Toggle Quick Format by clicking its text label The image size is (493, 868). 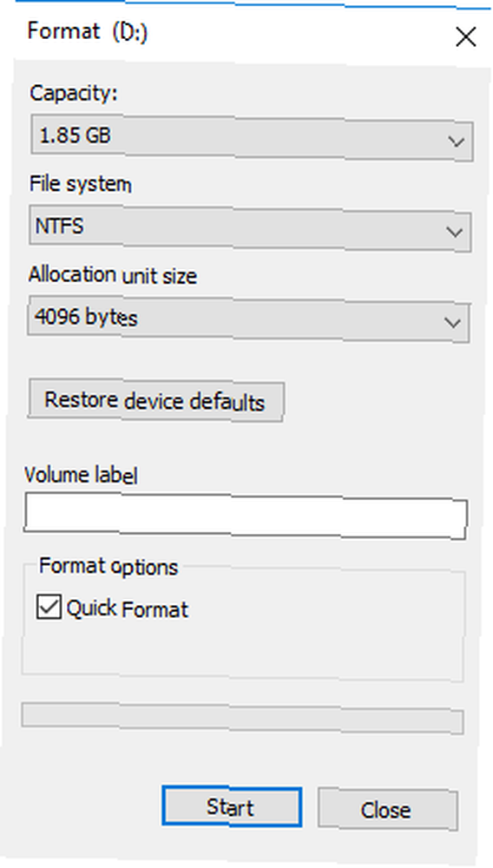tap(128, 609)
